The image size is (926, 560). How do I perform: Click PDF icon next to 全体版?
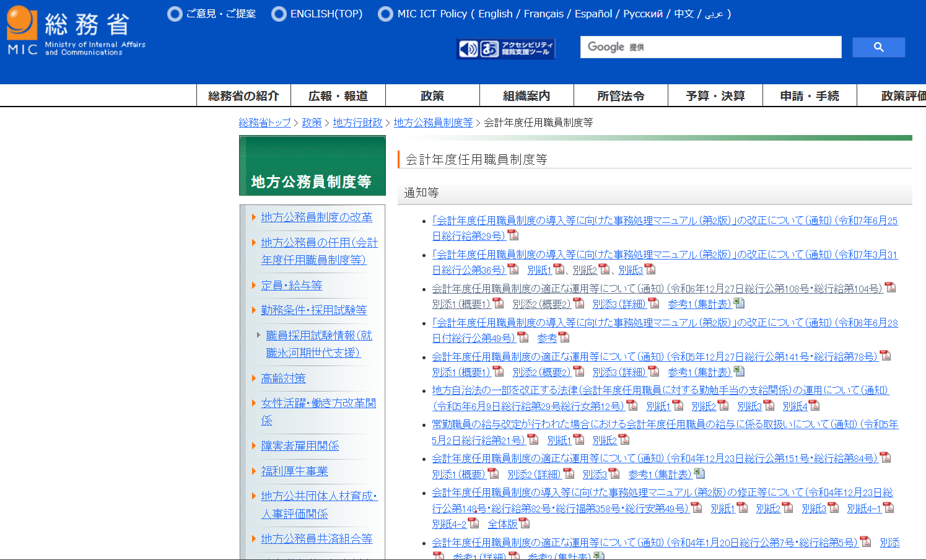tap(524, 523)
